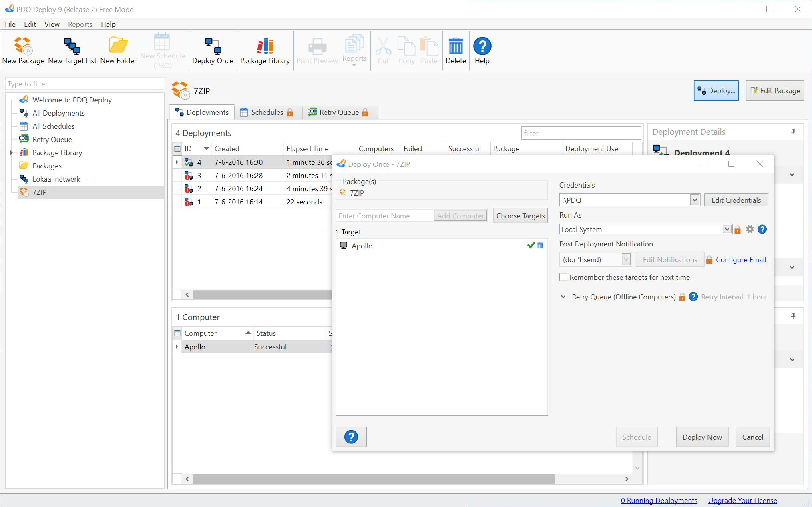
Task: Click the Deploy Now button
Action: (x=702, y=437)
